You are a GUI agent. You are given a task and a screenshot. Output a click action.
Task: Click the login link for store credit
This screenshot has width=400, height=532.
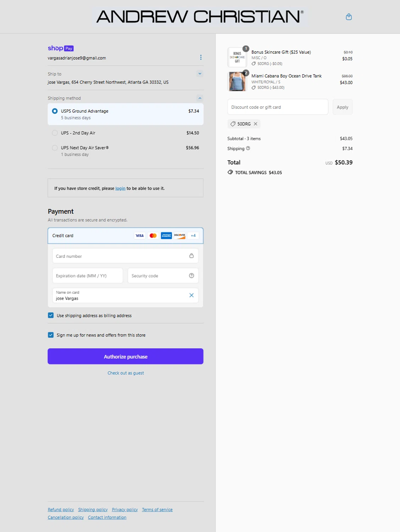[x=120, y=188]
